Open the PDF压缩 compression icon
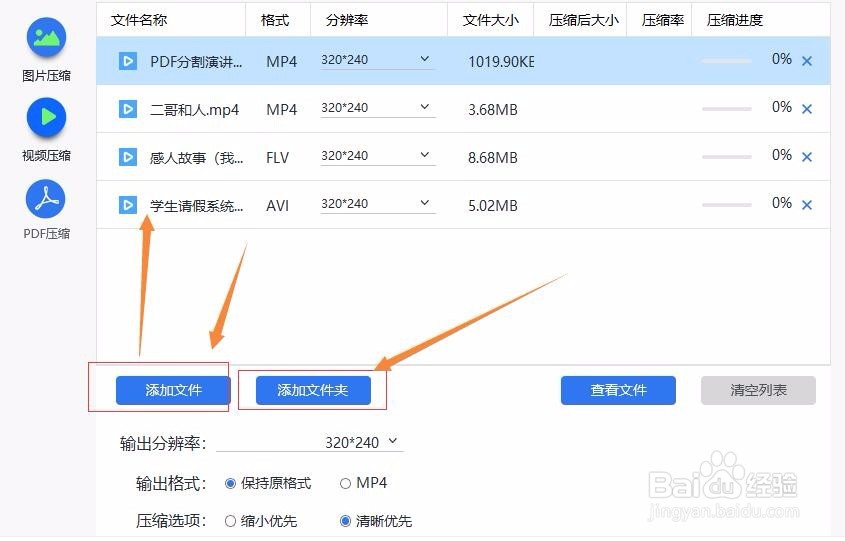This screenshot has width=845, height=541. pyautogui.click(x=46, y=199)
